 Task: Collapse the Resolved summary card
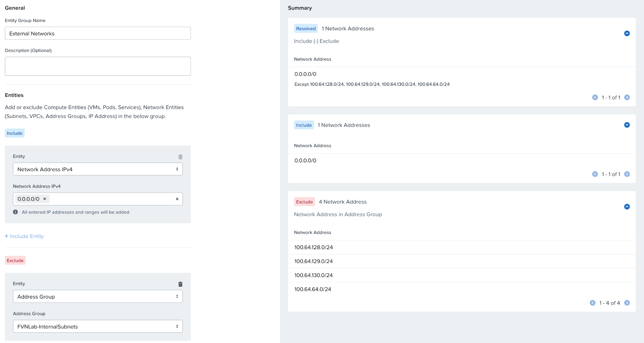(x=627, y=33)
